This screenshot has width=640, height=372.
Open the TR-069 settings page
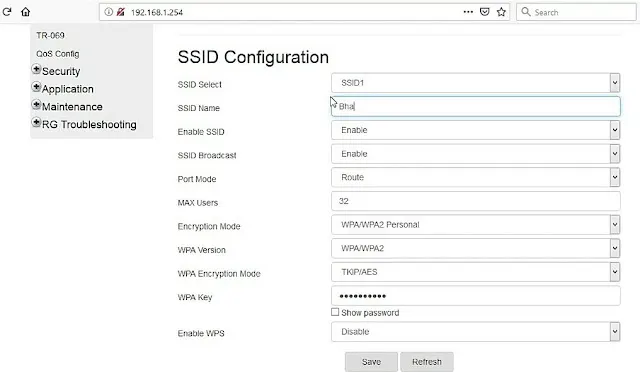click(x=50, y=36)
